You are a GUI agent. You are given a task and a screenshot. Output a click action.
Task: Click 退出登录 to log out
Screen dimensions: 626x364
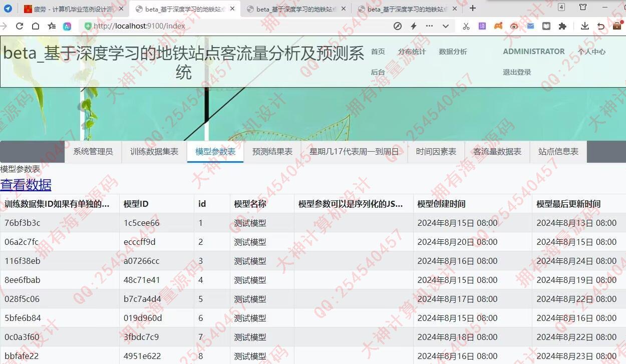click(x=517, y=72)
